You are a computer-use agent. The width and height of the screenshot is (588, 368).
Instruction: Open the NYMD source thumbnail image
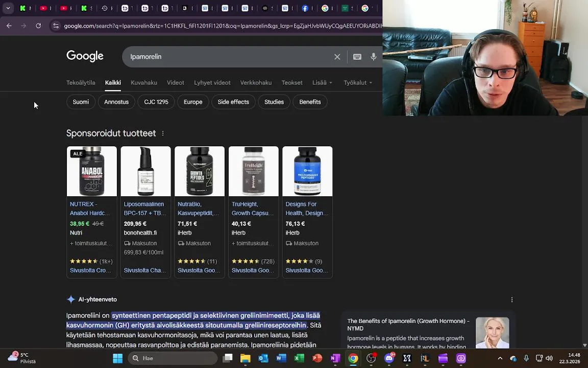click(493, 333)
